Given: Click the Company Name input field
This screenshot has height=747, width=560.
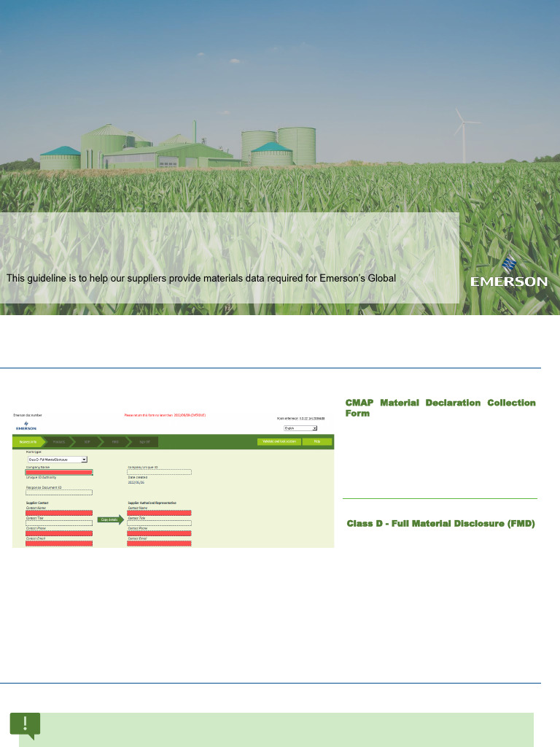Looking at the screenshot, I should [x=59, y=473].
